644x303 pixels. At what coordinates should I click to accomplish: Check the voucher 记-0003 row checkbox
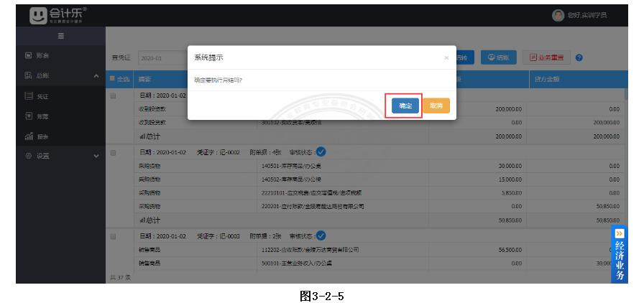tap(113, 236)
